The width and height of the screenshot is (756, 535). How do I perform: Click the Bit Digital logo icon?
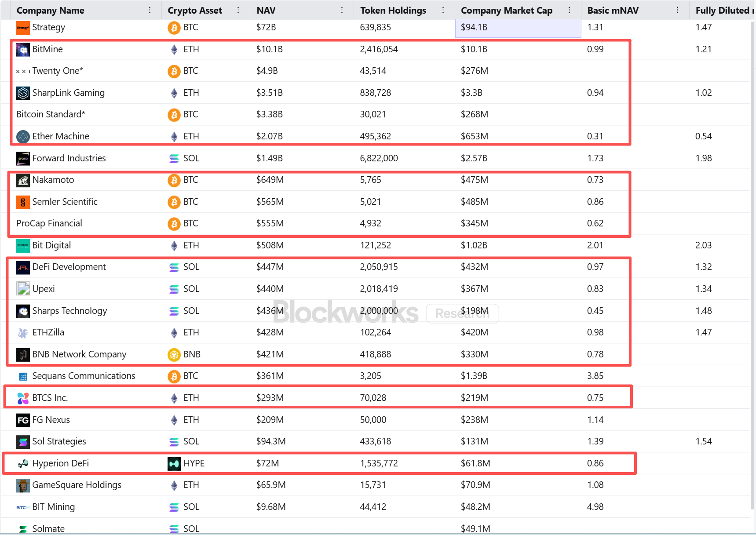click(x=23, y=246)
